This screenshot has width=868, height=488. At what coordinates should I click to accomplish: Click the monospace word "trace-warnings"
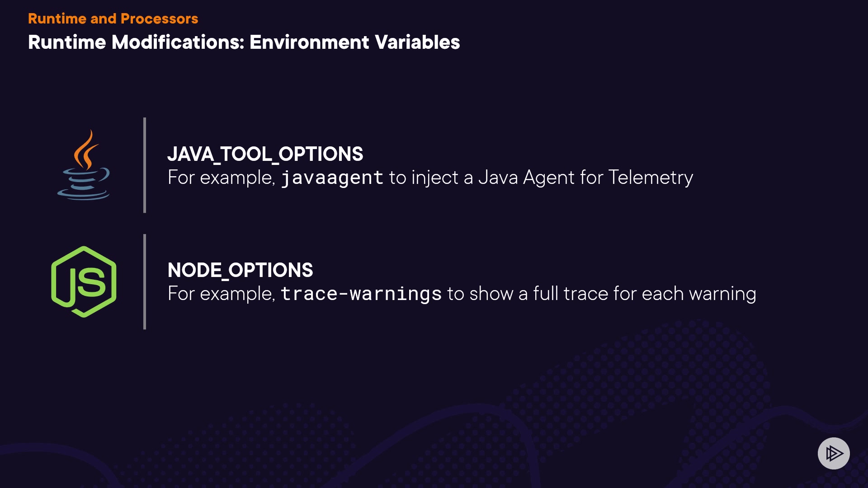(361, 294)
